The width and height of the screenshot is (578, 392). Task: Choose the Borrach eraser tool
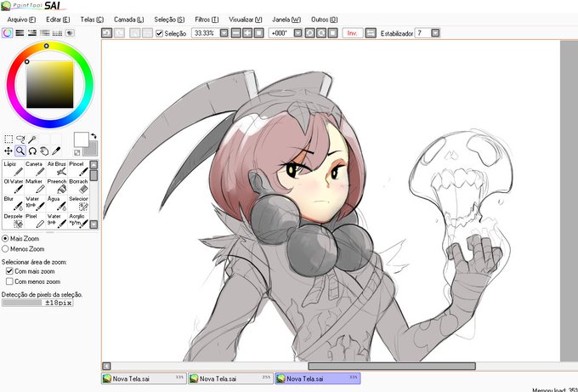pos(78,186)
